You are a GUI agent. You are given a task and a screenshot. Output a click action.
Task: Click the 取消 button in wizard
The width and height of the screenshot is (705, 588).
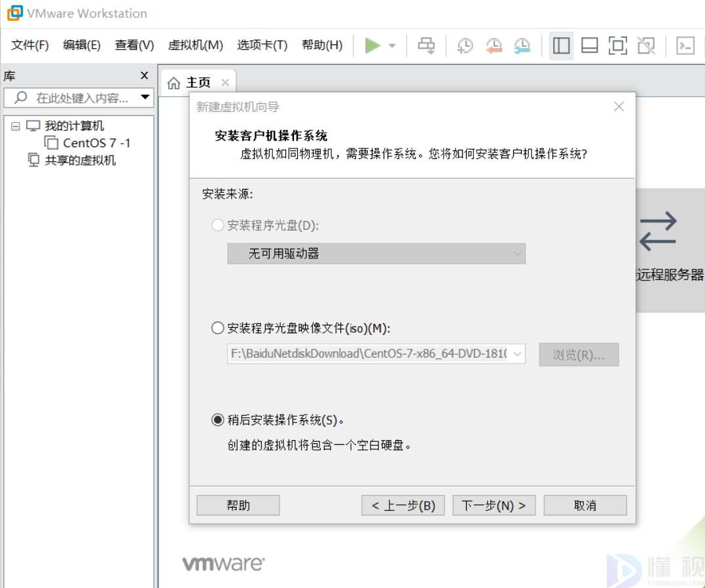585,506
